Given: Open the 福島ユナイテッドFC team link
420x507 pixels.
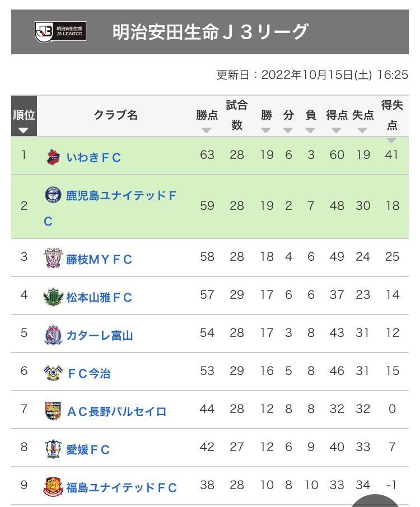Looking at the screenshot, I should coord(122,487).
